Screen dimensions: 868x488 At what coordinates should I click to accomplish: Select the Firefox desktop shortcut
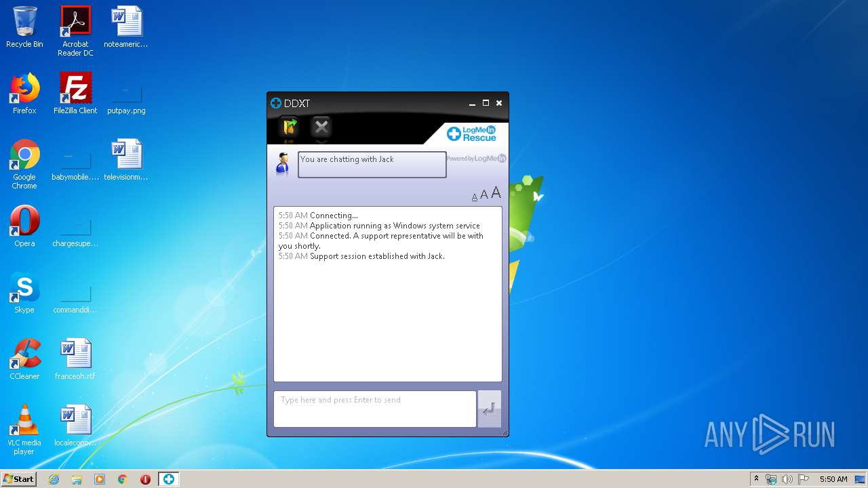tap(24, 94)
